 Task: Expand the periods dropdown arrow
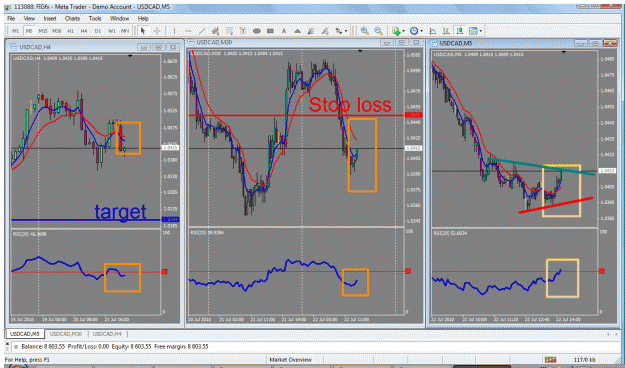point(422,31)
